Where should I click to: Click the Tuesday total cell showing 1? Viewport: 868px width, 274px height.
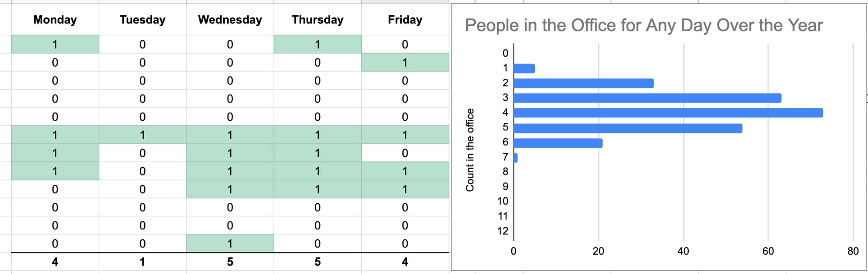[142, 262]
